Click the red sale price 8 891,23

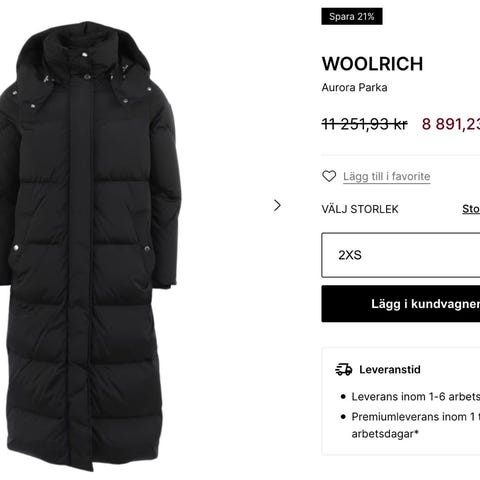pos(451,124)
